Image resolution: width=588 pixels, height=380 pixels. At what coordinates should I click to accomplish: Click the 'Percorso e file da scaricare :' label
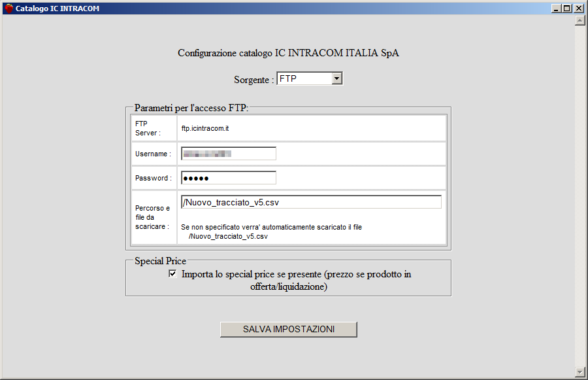(x=152, y=217)
